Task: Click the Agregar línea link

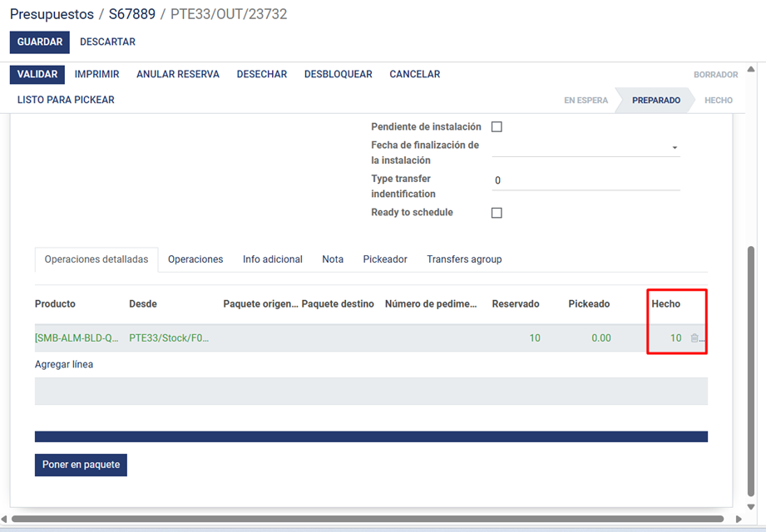Action: (64, 365)
